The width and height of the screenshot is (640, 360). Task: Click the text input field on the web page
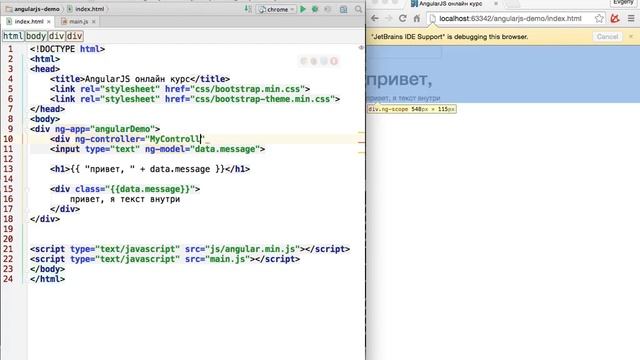(404, 53)
